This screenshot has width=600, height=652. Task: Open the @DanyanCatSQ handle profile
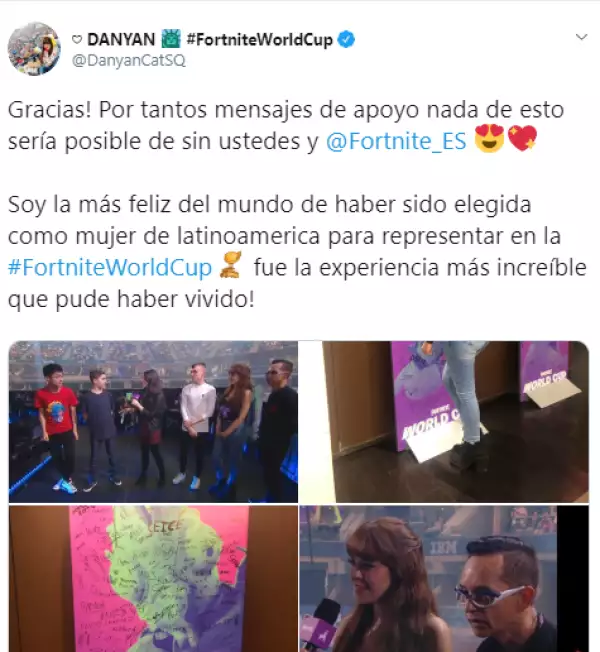128,61
